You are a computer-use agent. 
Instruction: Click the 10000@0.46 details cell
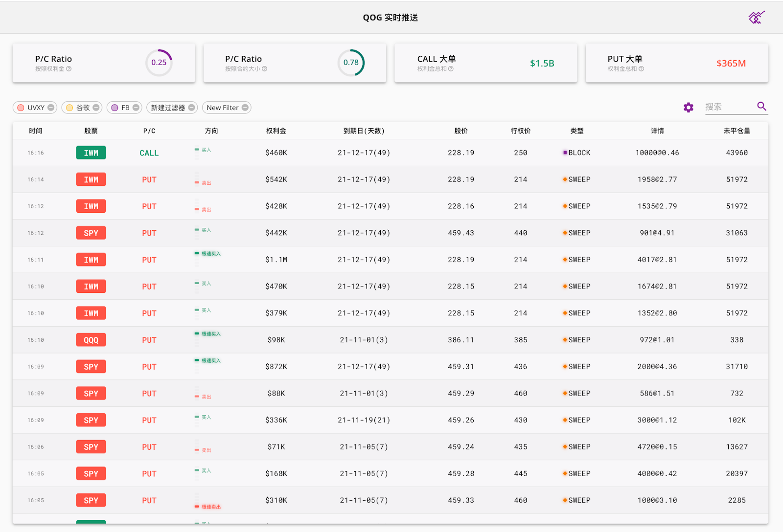pyautogui.click(x=657, y=153)
